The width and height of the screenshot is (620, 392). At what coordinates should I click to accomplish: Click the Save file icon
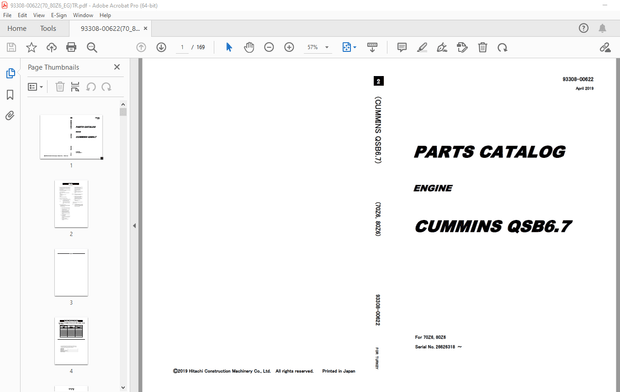pyautogui.click(x=11, y=47)
